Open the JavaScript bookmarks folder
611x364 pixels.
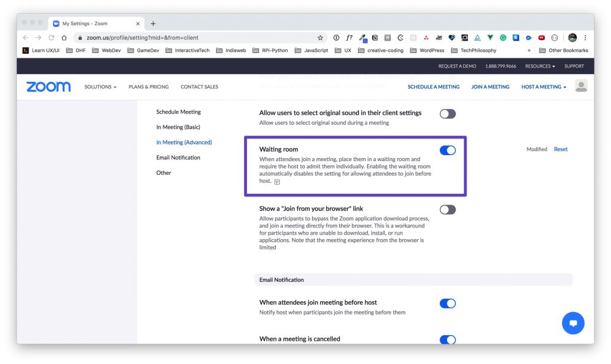(x=311, y=50)
